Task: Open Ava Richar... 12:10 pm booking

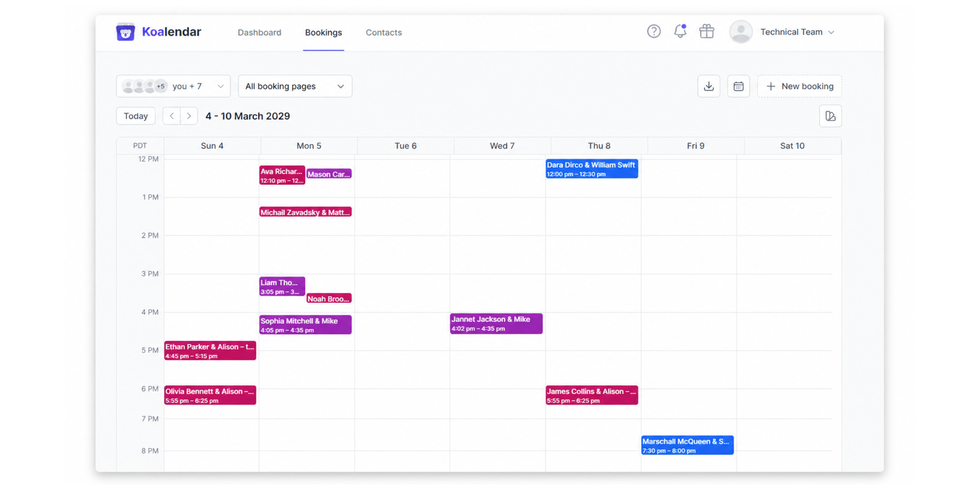Action: pyautogui.click(x=282, y=175)
